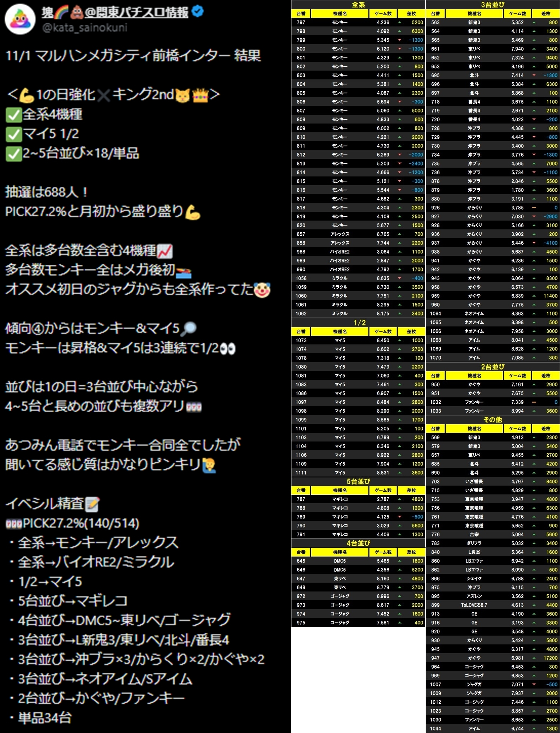Open the @kata_sainokuni handle
560x733 pixels.
click(x=85, y=28)
